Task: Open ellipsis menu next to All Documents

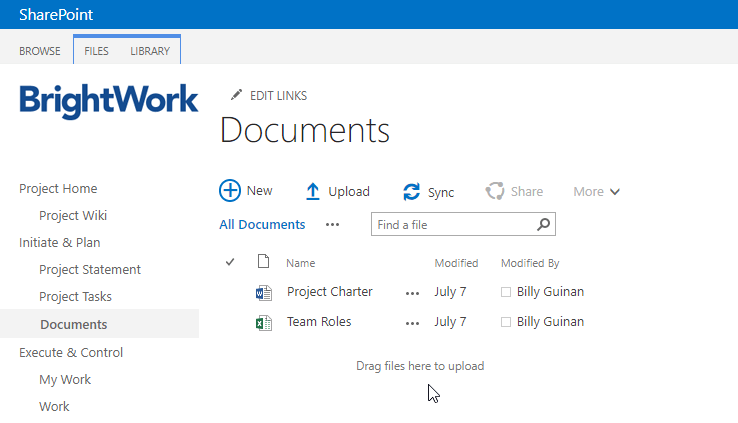Action: [x=332, y=225]
